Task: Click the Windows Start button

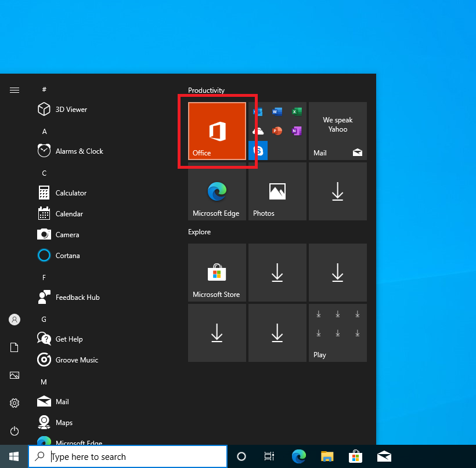Action: click(x=14, y=456)
